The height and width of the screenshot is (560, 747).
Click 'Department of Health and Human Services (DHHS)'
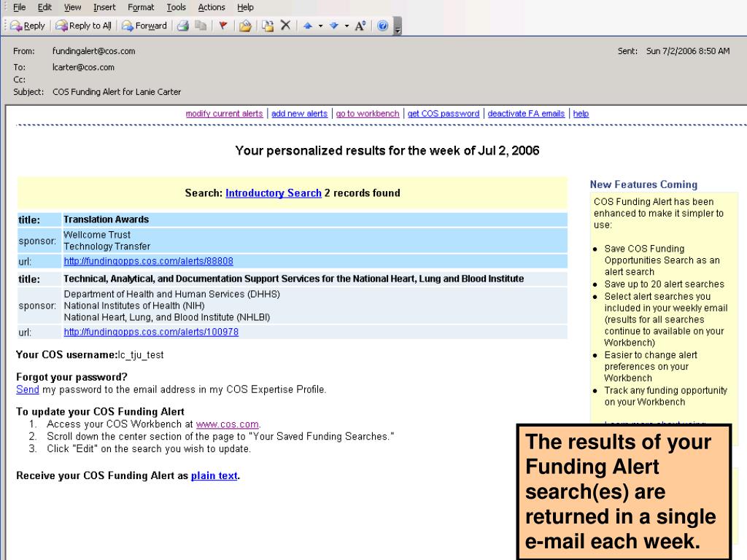pos(172,295)
